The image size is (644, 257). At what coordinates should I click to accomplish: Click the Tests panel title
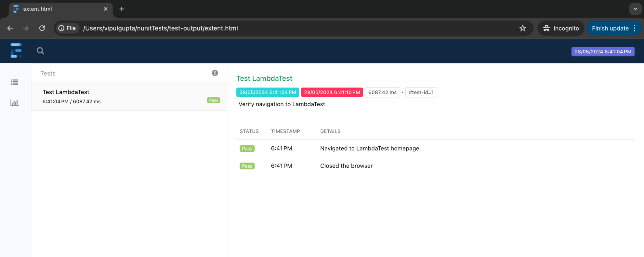(48, 73)
